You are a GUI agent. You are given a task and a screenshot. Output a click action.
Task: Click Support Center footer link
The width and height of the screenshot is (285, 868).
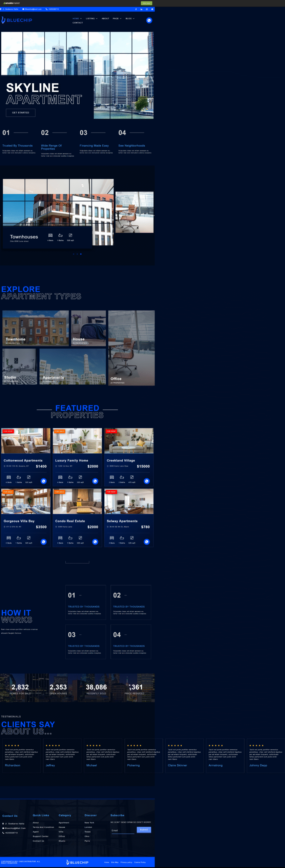click(x=41, y=836)
